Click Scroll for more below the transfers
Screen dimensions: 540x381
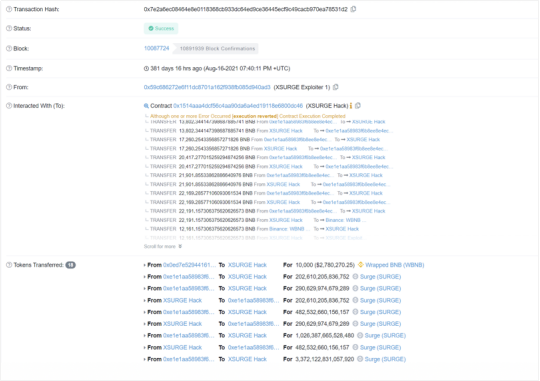pos(163,246)
